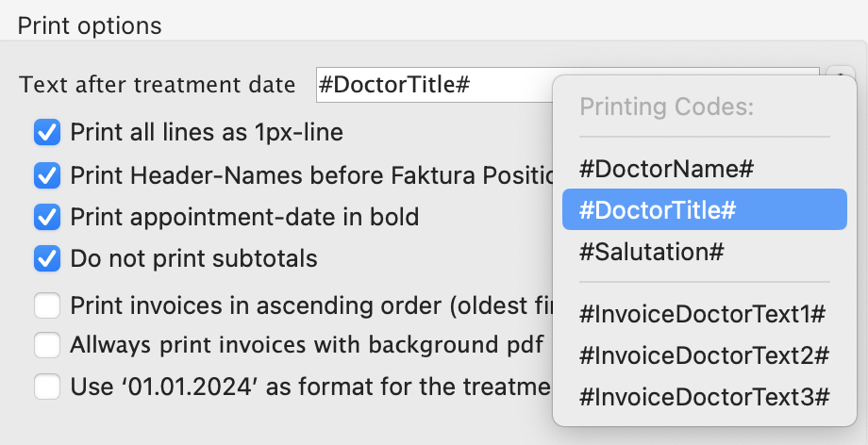Click the 'Print options' section heading
The width and height of the screenshot is (868, 445).
point(90,25)
